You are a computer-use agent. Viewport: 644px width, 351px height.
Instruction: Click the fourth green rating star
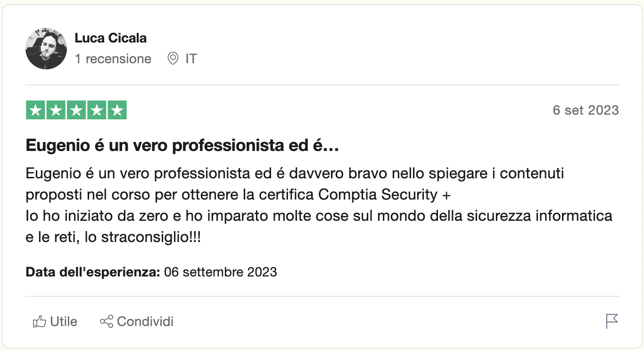point(97,110)
